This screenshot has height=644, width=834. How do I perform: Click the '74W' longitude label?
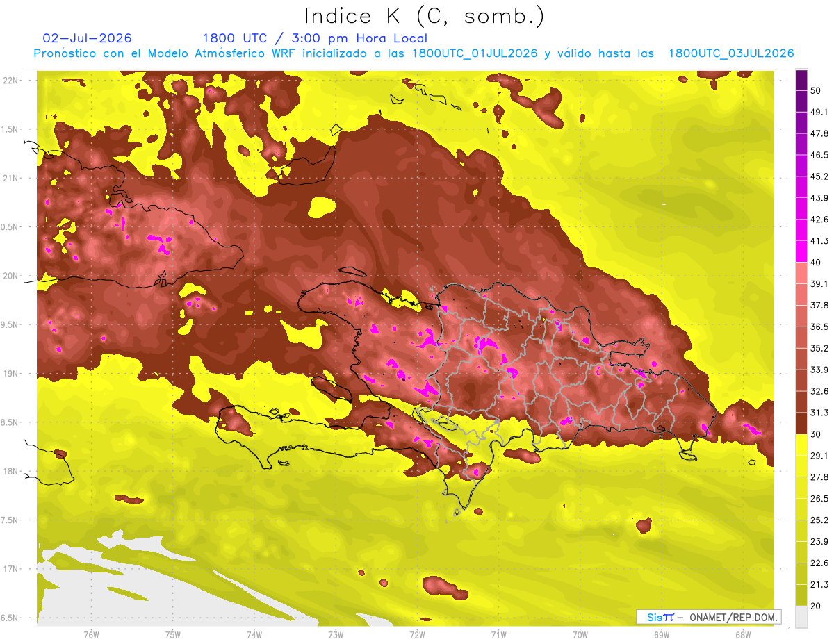[x=254, y=635]
